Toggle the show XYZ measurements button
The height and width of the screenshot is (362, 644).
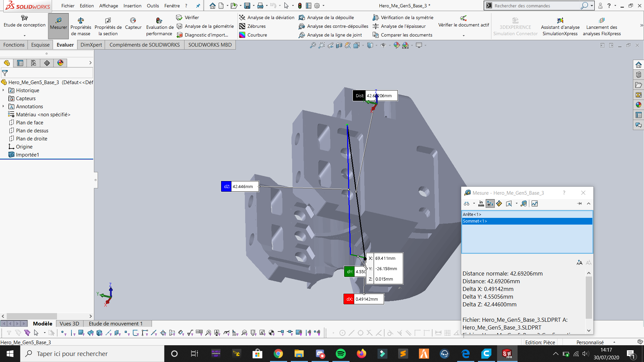pos(490,203)
